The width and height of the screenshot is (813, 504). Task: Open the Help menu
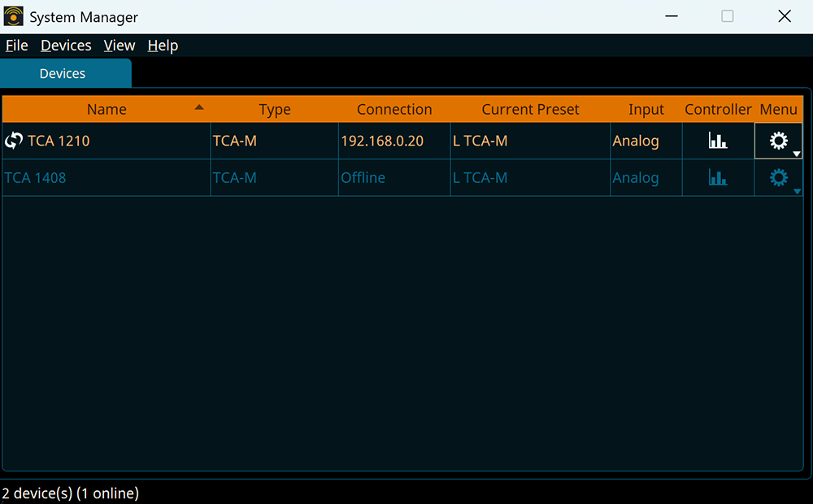point(163,46)
